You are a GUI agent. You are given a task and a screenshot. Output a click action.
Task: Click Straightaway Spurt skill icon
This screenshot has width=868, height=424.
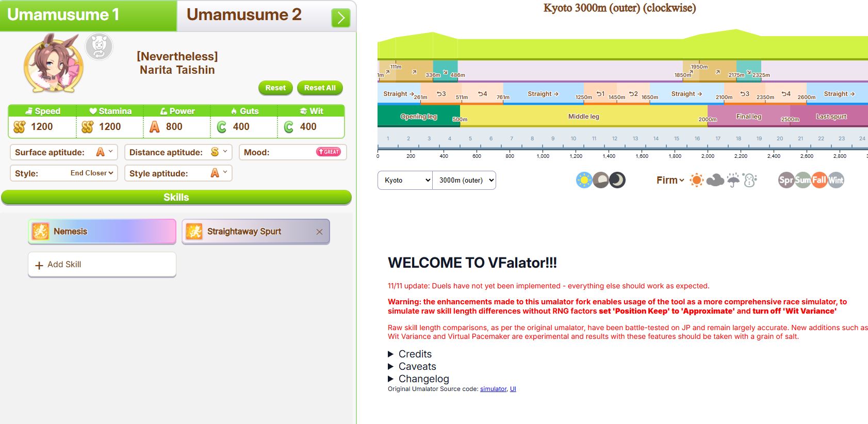point(194,231)
